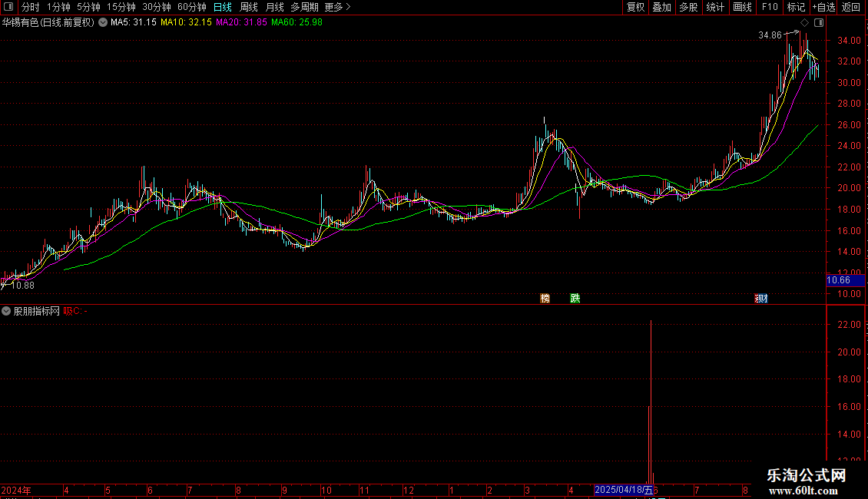The height and width of the screenshot is (499, 868).
Task: Click the tall red indicator bar in the sub-chart
Action: (x=651, y=402)
